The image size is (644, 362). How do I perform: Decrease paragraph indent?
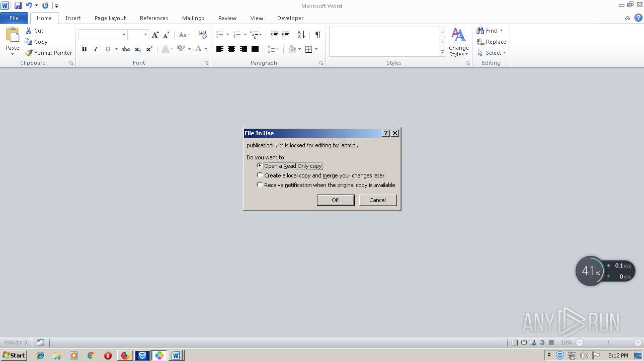pos(274,35)
